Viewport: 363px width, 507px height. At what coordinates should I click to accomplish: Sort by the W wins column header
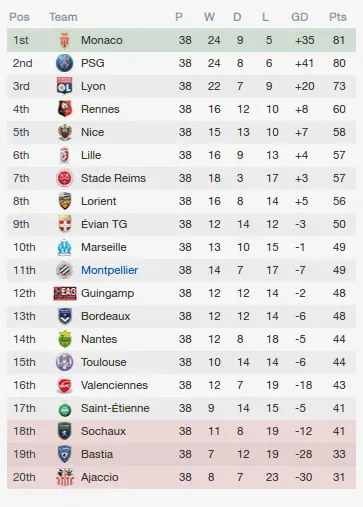[209, 17]
